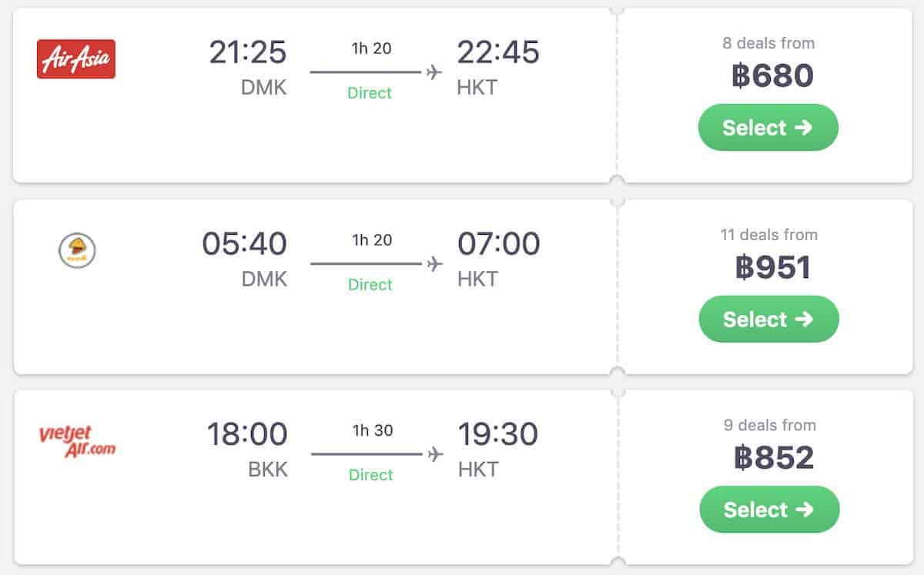Click the 18:00 BKK departure time

tap(247, 434)
